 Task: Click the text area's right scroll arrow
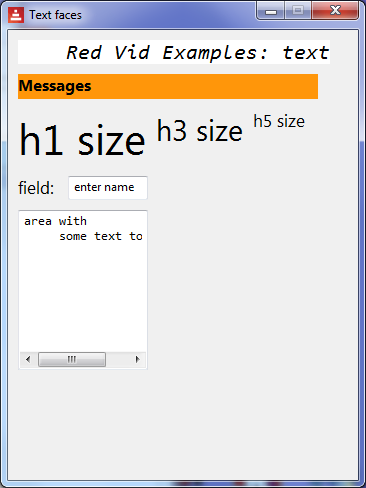[x=137, y=359]
